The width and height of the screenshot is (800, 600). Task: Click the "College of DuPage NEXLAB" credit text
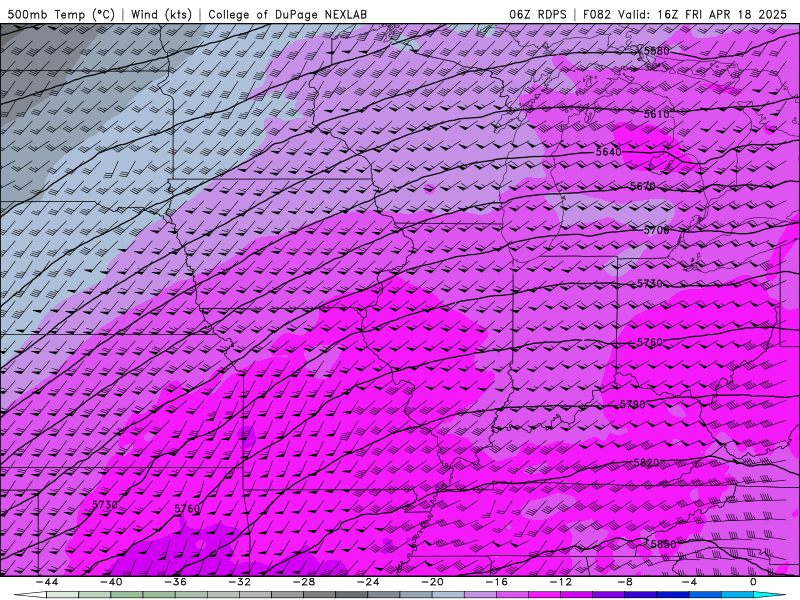point(287,14)
